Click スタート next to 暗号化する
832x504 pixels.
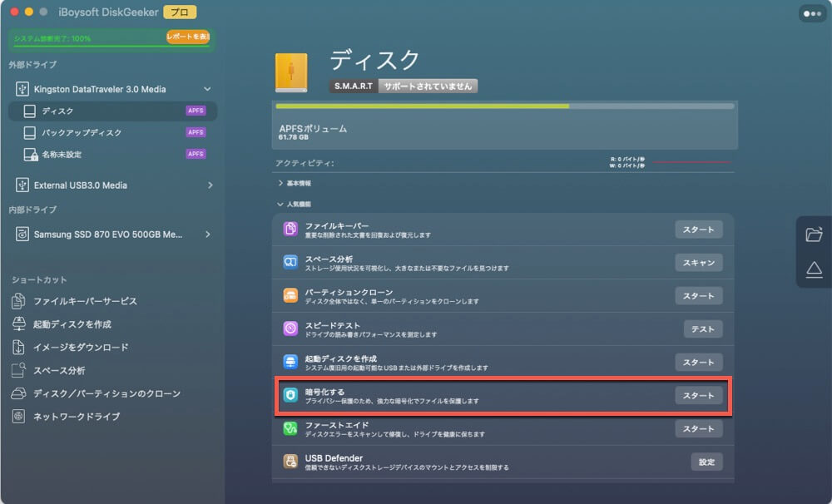click(x=699, y=395)
